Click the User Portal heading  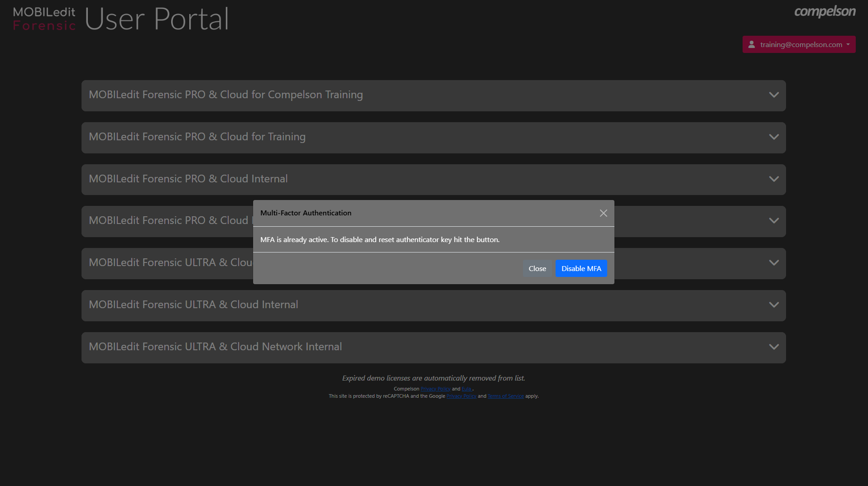pos(157,19)
